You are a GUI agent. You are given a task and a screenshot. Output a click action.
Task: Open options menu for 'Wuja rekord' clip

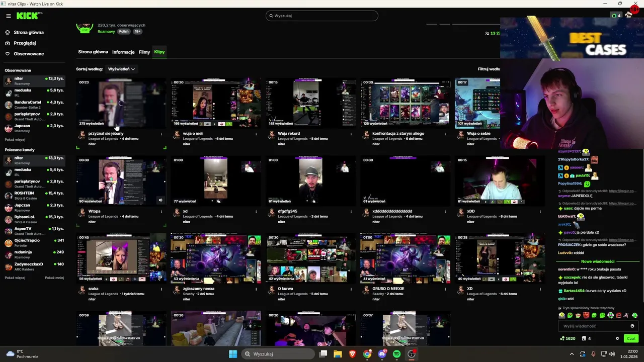[x=351, y=134]
